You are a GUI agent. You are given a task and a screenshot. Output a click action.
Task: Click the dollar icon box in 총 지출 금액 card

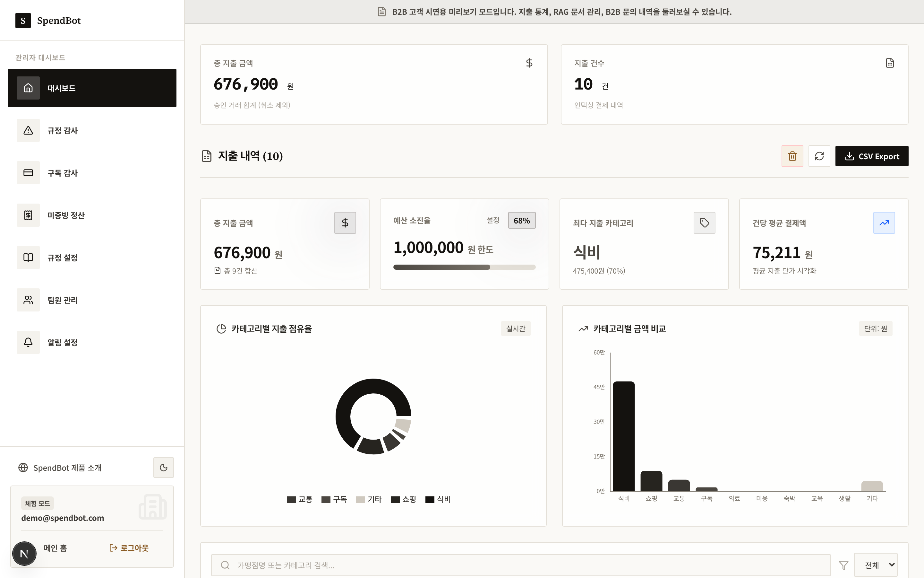pos(345,223)
